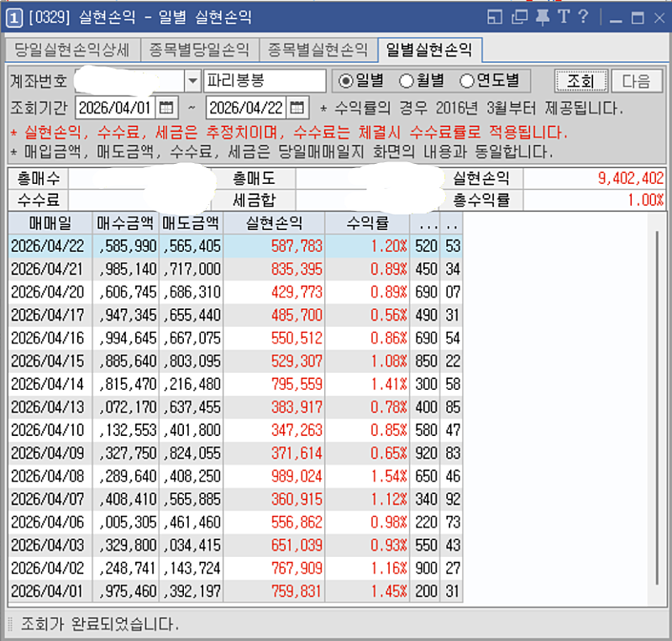The image size is (672, 641).
Task: Open the font size 'T' icon
Action: tap(563, 17)
